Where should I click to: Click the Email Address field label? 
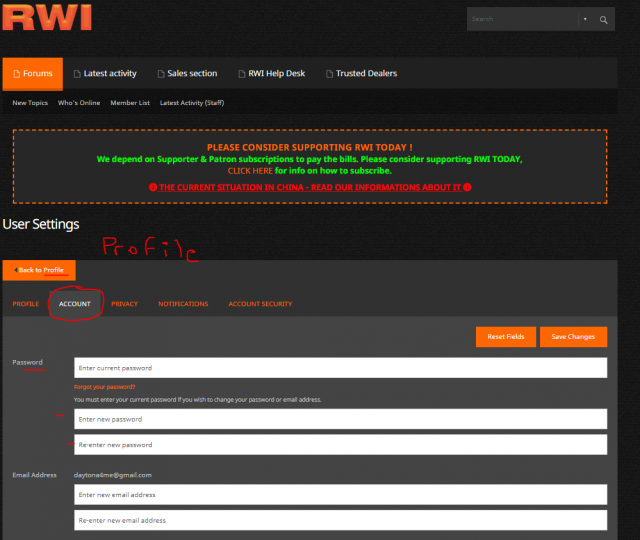(34, 475)
